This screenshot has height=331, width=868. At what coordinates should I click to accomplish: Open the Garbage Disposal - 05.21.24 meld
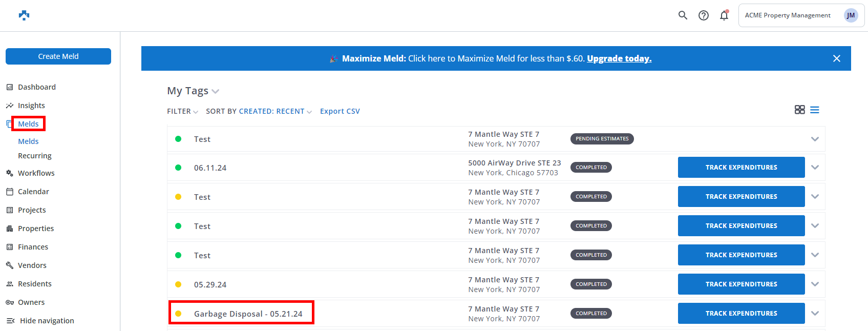click(248, 314)
